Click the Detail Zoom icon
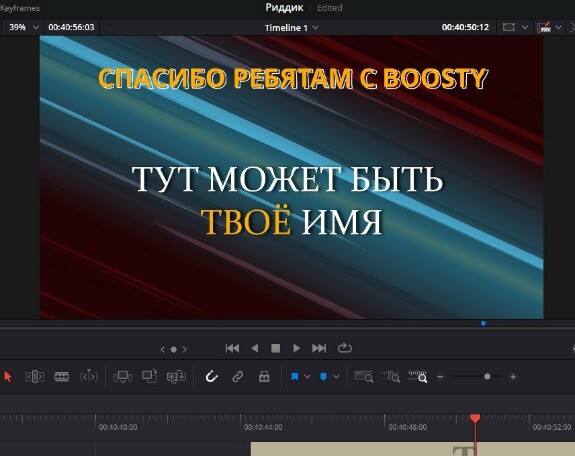The width and height of the screenshot is (575, 456). click(x=391, y=377)
